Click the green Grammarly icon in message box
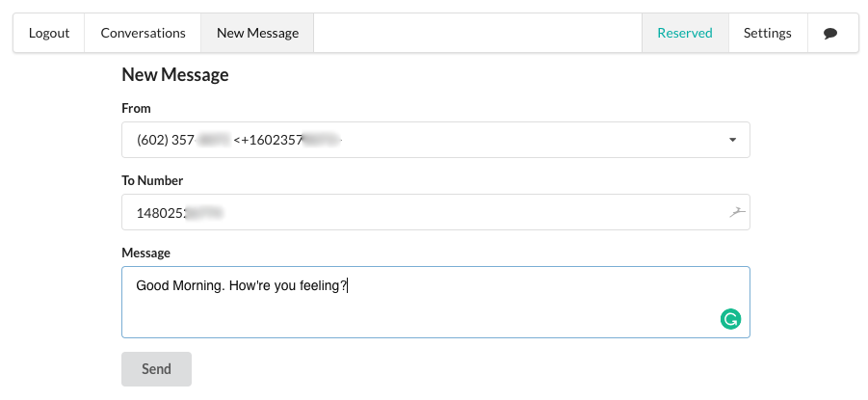This screenshot has width=868, height=400. [x=730, y=319]
